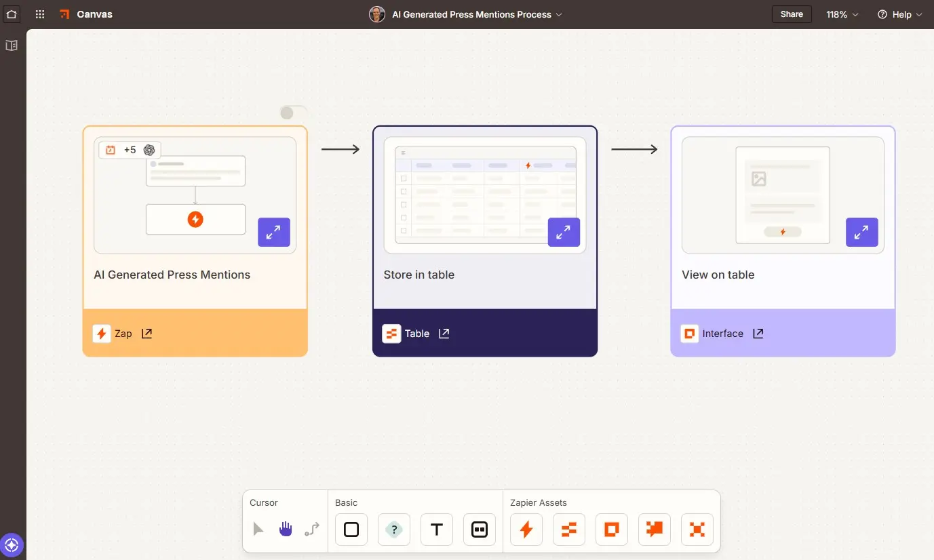This screenshot has height=560, width=934.
Task: Click the Interface label in purple footer
Action: point(723,334)
